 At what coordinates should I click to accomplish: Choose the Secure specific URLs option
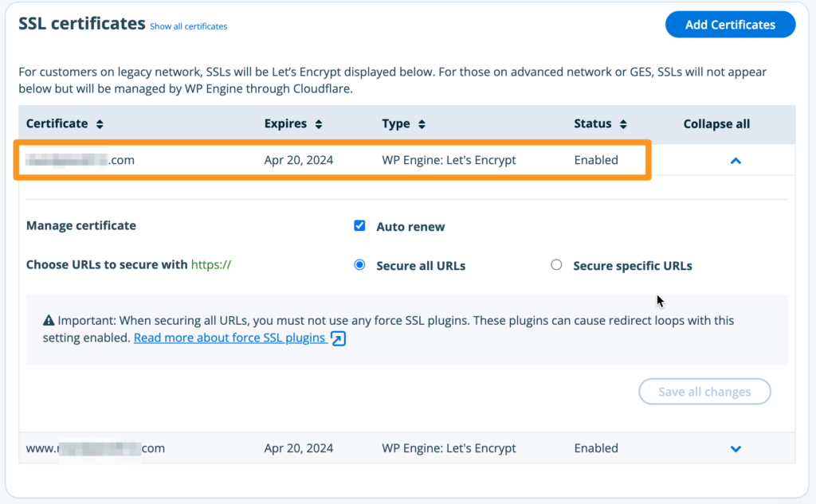556,265
